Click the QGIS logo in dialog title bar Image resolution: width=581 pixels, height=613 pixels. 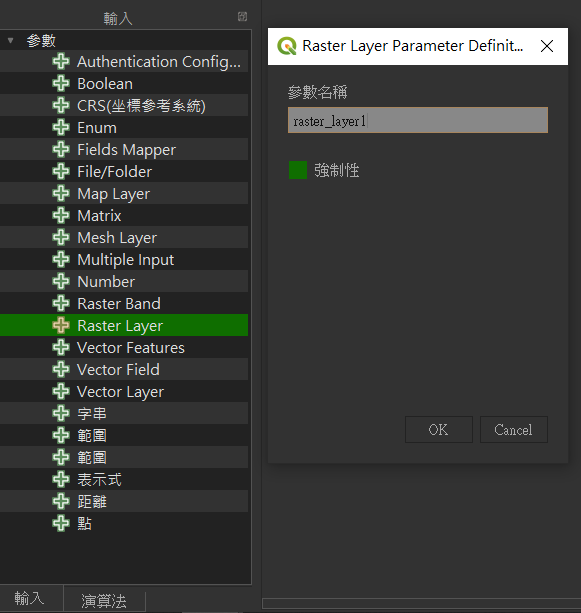287,46
